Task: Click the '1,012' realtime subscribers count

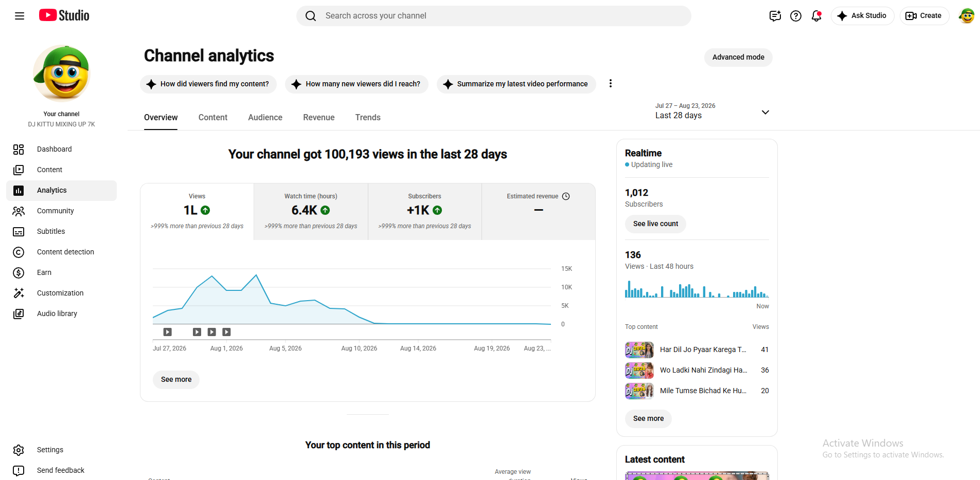Action: 636,193
